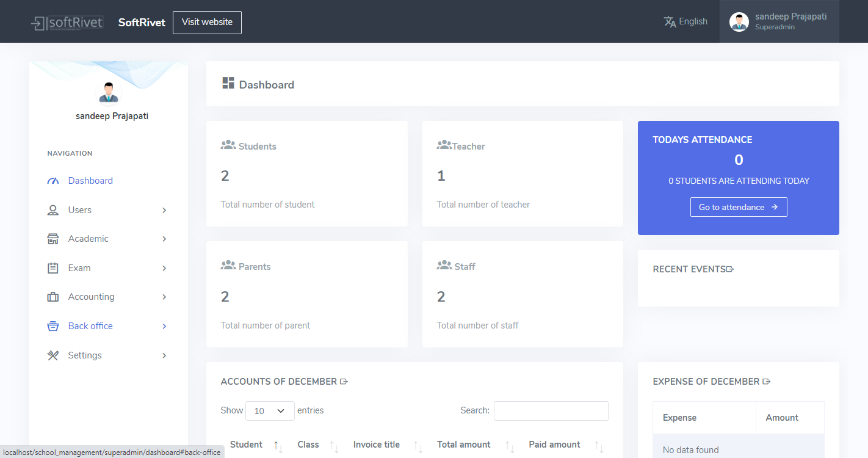Click the Exam clipboard icon in sidebar
Viewport: 868px width, 458px height.
pos(53,268)
